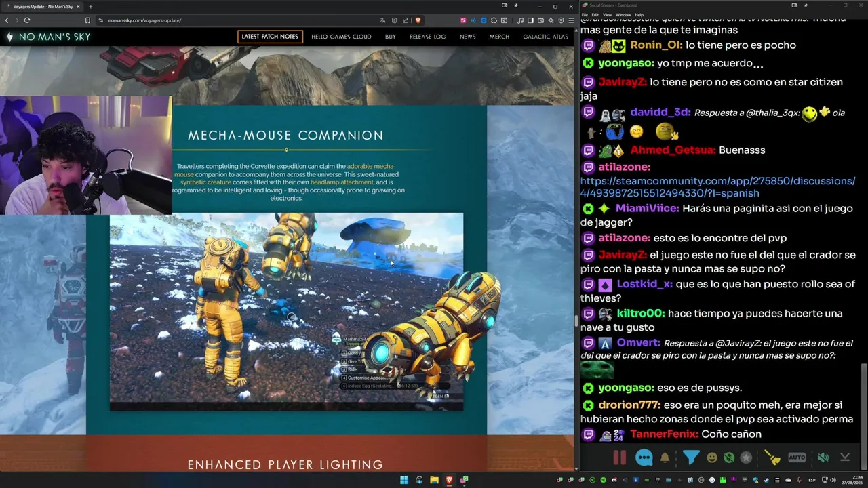
Task: Click username Ronin_Ol in chat
Action: tap(656, 45)
